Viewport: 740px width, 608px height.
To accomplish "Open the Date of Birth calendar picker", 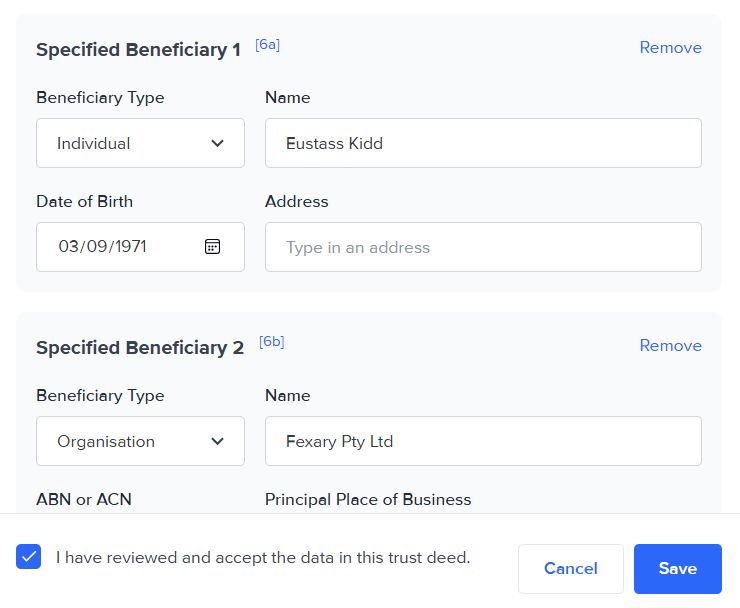I will (213, 247).
